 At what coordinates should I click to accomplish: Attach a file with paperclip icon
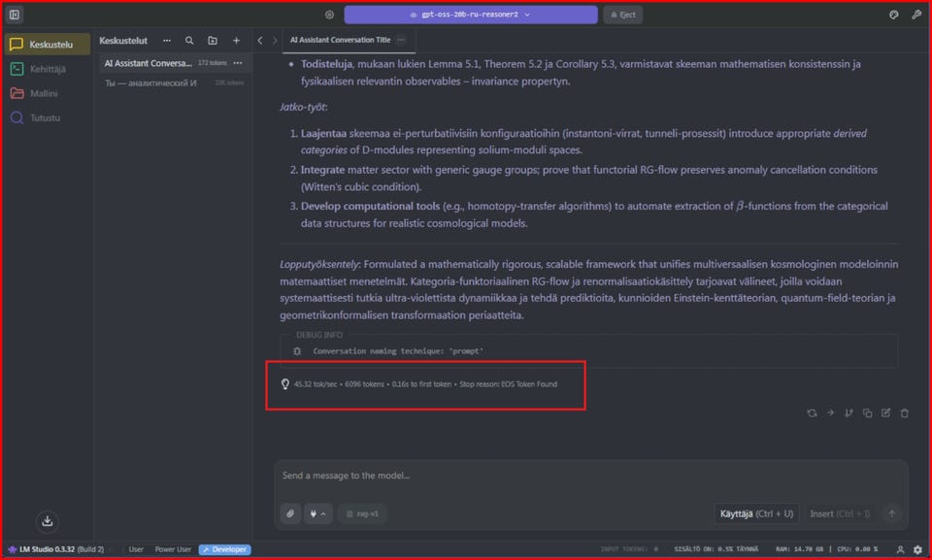click(x=290, y=513)
